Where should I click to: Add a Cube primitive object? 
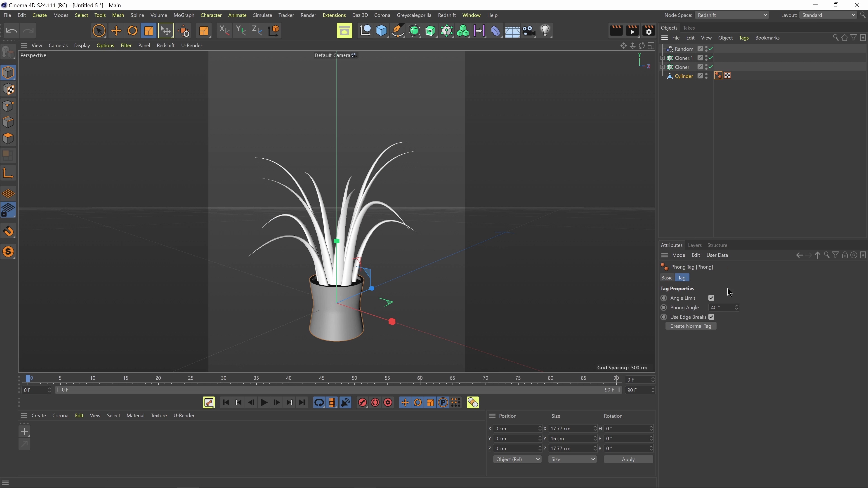[x=381, y=31]
